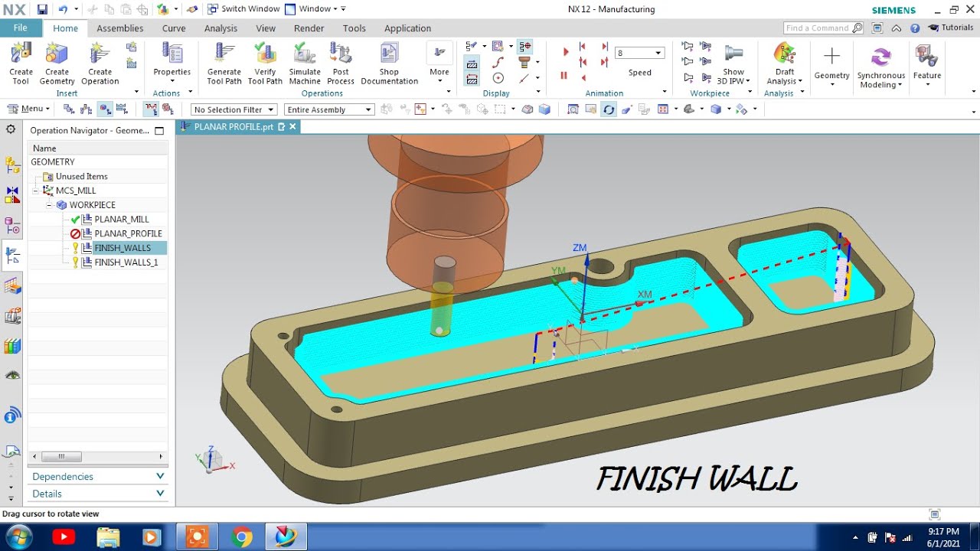Select PLANAR_MILL operation in tree

(121, 220)
